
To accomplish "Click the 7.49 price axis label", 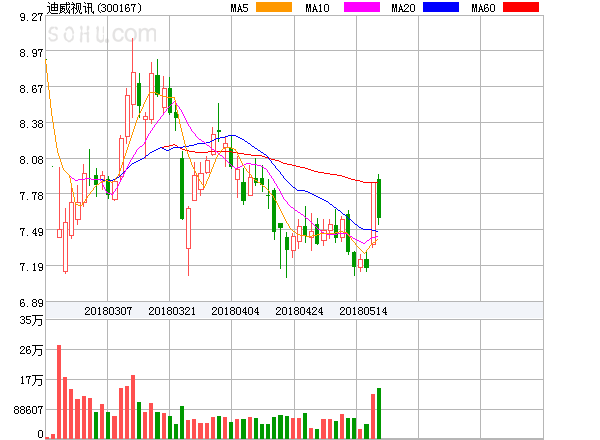I will [x=31, y=232].
